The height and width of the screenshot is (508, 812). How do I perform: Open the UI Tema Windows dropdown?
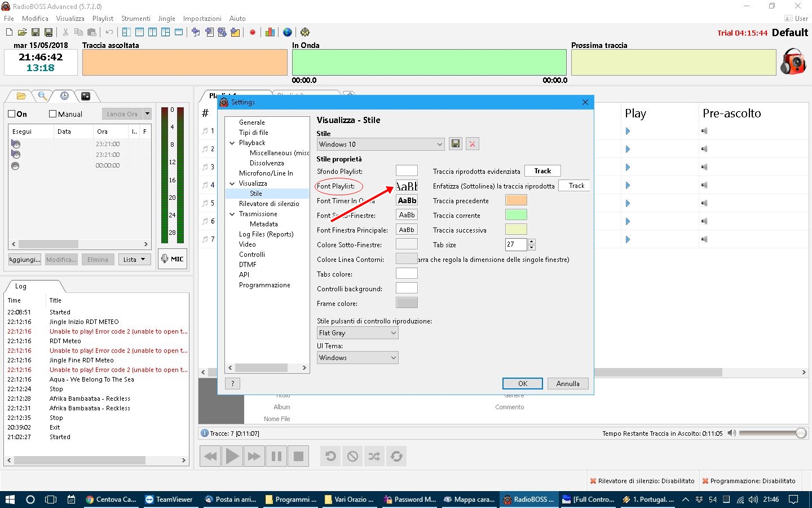point(358,357)
